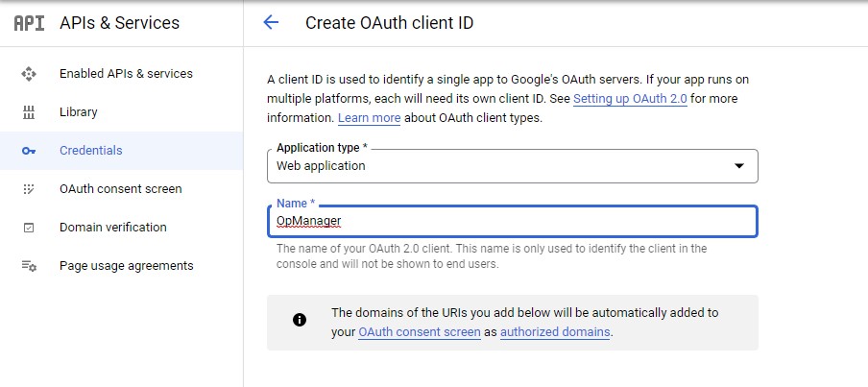Go to OAuth consent screen sidebar item
This screenshot has width=868, height=387.
[120, 189]
